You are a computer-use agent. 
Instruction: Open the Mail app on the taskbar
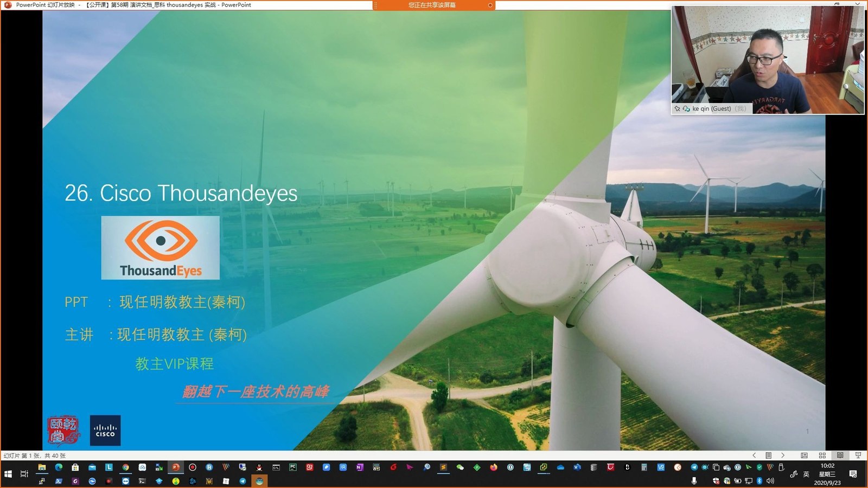[92, 467]
